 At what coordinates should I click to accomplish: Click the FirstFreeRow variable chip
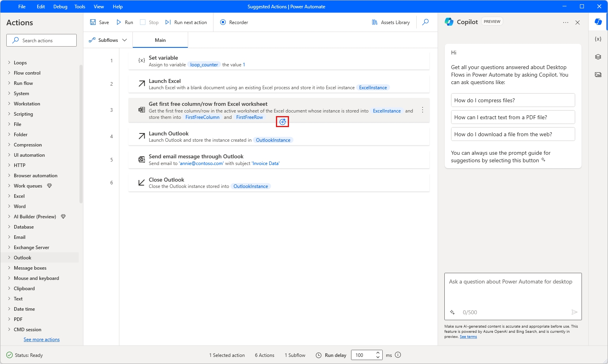[x=249, y=117]
